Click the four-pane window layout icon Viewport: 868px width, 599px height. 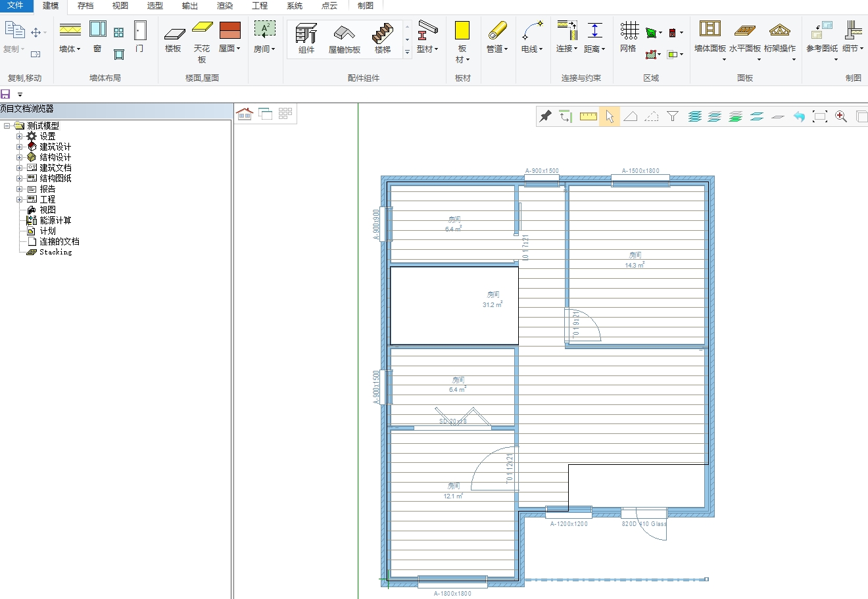pyautogui.click(x=119, y=32)
